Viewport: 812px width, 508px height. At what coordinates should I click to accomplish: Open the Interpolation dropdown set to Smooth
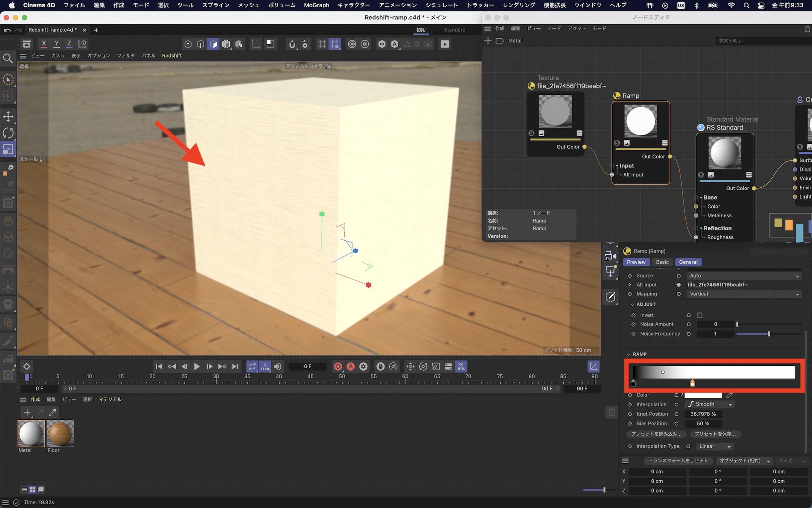[710, 404]
